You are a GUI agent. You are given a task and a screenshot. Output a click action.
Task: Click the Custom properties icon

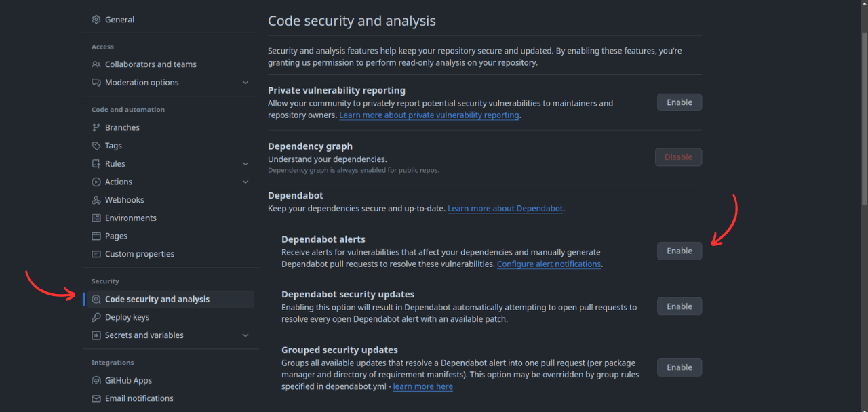[x=97, y=253]
